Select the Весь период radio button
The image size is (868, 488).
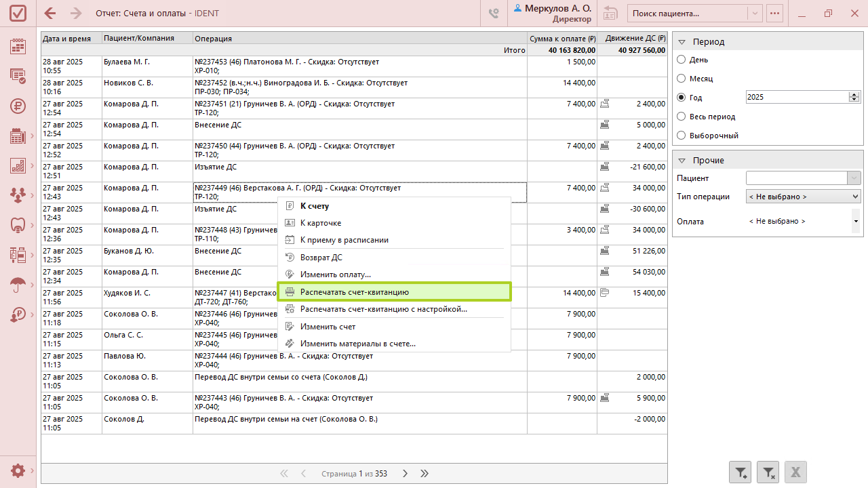click(682, 117)
